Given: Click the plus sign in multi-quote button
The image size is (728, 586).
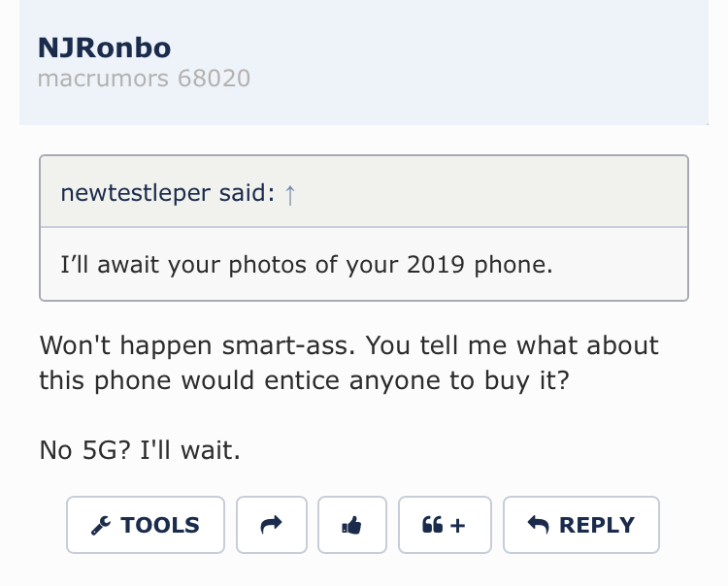Looking at the screenshot, I should pyautogui.click(x=457, y=526).
